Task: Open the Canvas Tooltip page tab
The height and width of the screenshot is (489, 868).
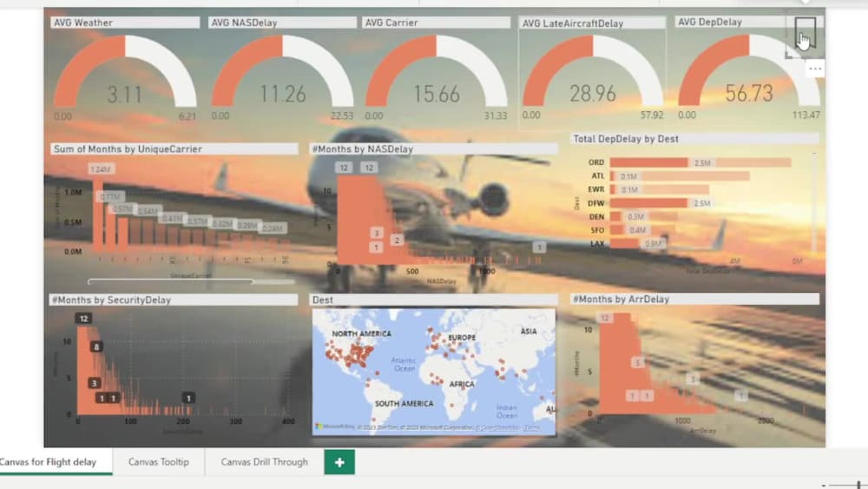Action: 158,462
